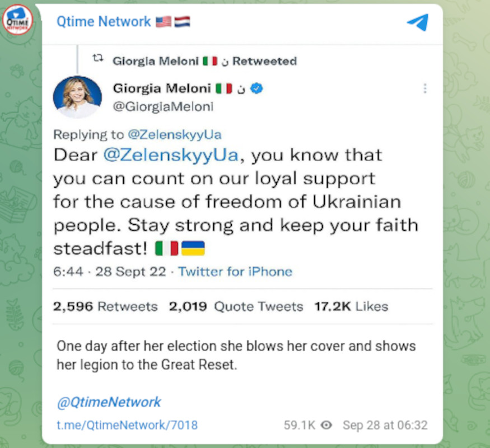490x448 pixels.
Task: Click the @ZelenskyyUa mention in tweet body
Action: (x=171, y=156)
